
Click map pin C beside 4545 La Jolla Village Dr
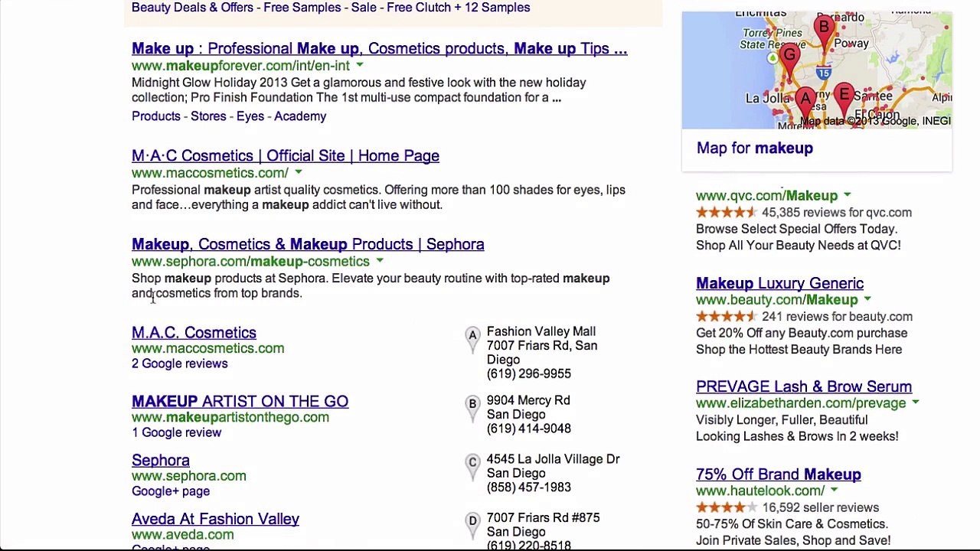tap(472, 466)
